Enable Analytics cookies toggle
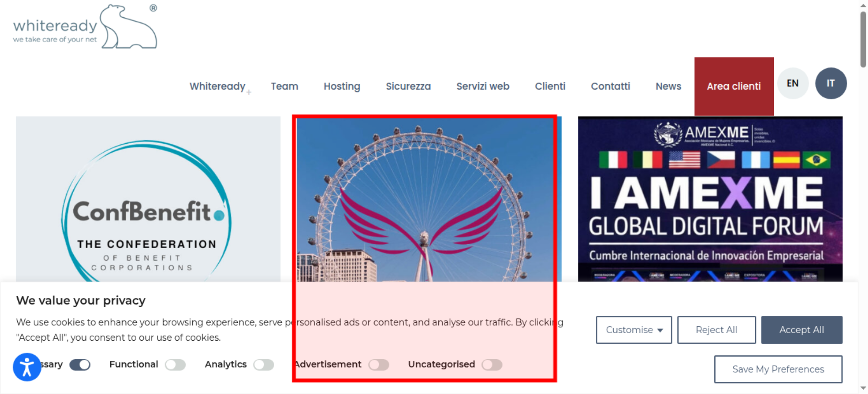Image resolution: width=868 pixels, height=394 pixels. coord(264,364)
